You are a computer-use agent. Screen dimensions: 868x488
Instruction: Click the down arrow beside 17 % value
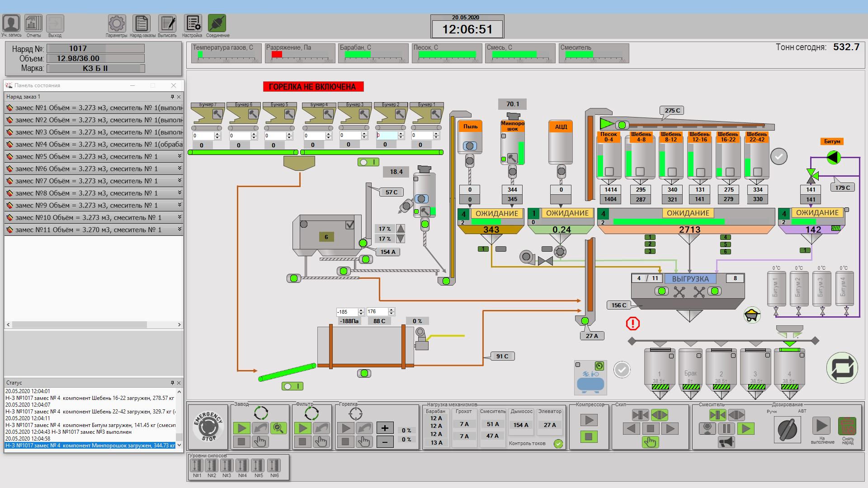[401, 239]
